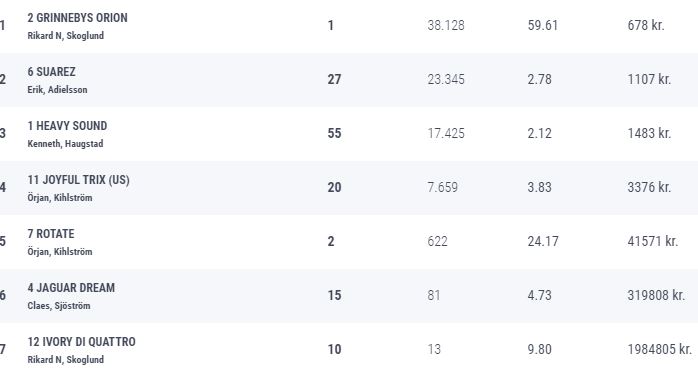Image resolution: width=698 pixels, height=377 pixels.
Task: Select the 38.128 value in Orion row
Action: 446,25
